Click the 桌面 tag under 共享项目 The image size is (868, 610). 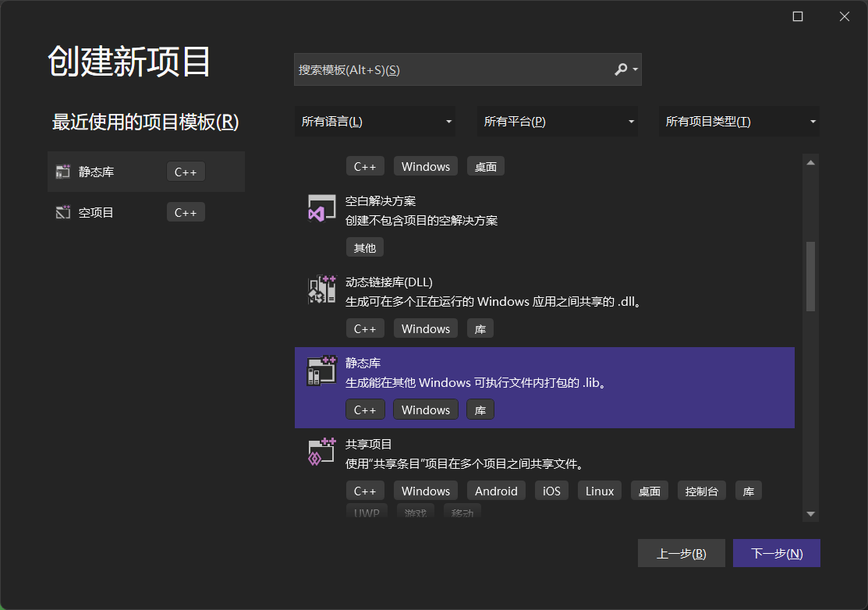(650, 491)
